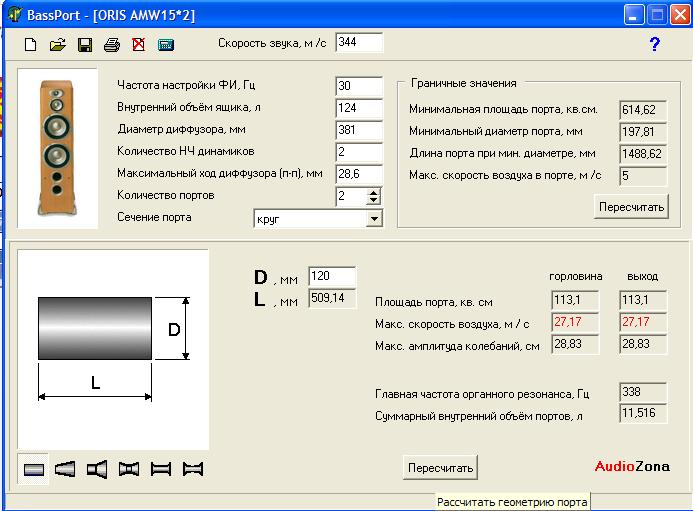The width and height of the screenshot is (693, 511).
Task: Increase Количество портов with the up arrow
Action: point(375,191)
